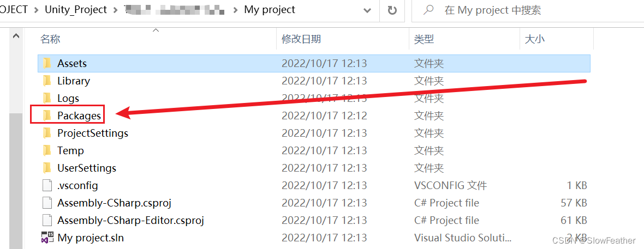
Task: Select the Assets folder icon
Action: tap(47, 63)
